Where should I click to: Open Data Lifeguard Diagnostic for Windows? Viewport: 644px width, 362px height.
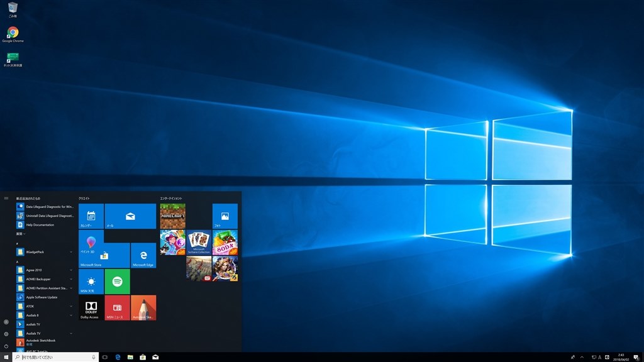(x=45, y=207)
